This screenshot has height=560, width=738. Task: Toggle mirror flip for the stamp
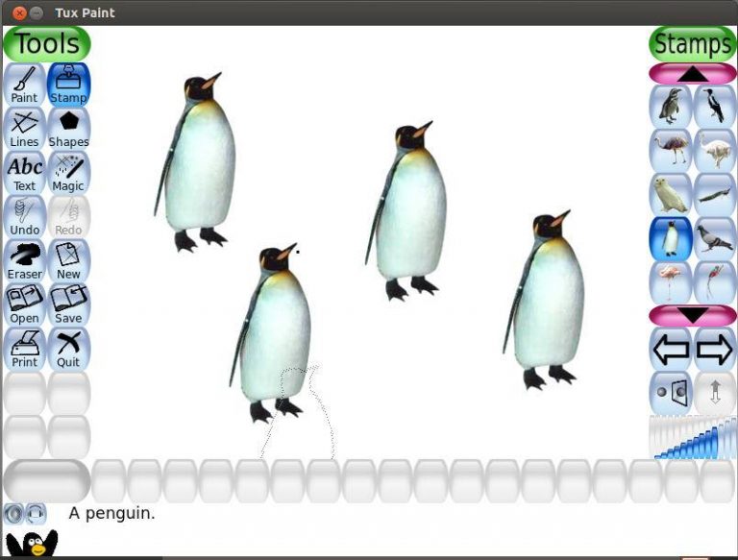coord(670,393)
